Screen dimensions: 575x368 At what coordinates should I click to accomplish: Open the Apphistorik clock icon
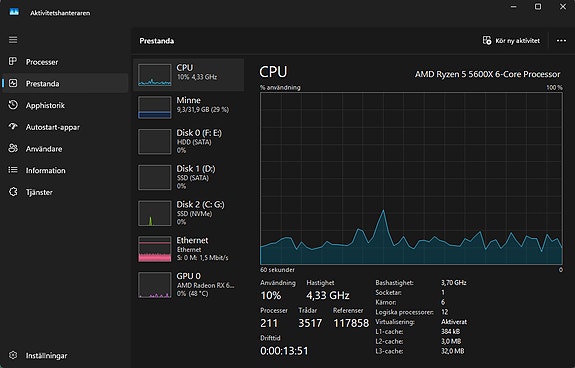click(x=13, y=105)
